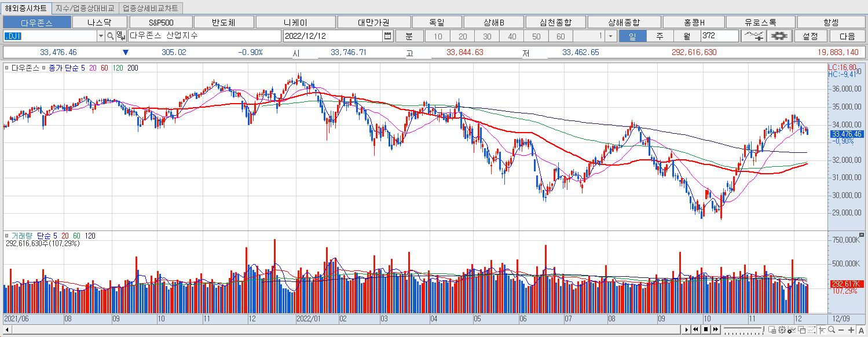Switch to weekly chart with 주 toggle
This screenshot has height=337, width=868.
pyautogui.click(x=660, y=35)
